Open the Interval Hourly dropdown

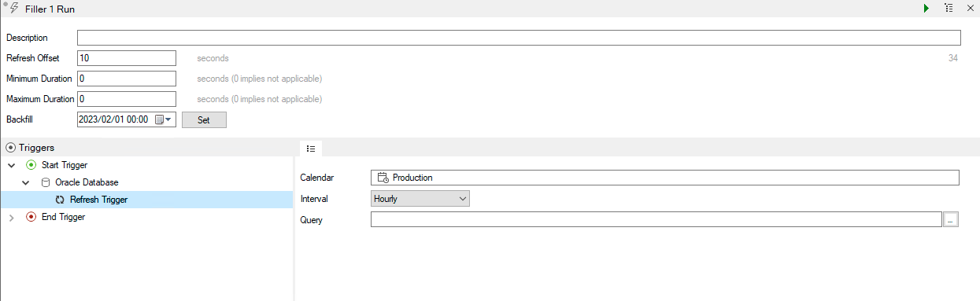pos(420,199)
